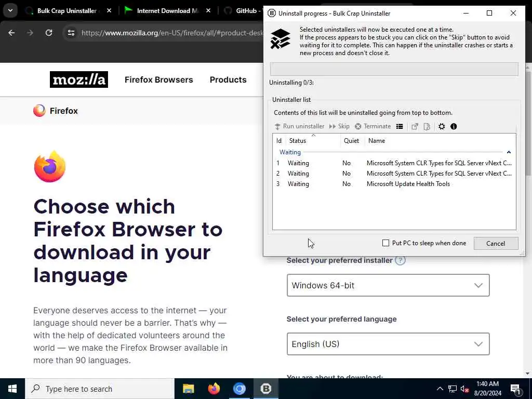Click the info icon in the toolbar

coord(454,126)
